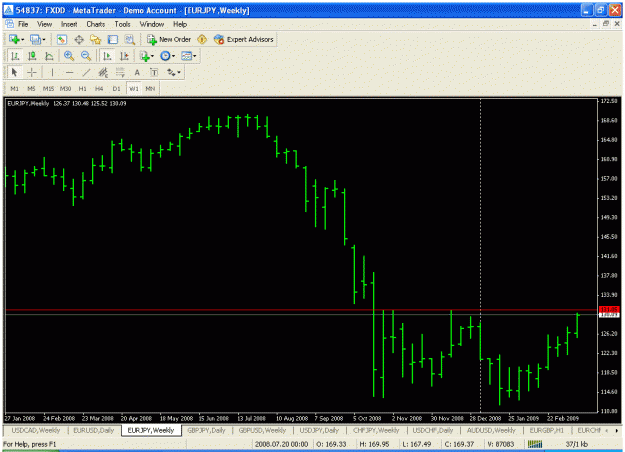Toggle Chart Shift button
The image size is (625, 452).
[x=124, y=56]
